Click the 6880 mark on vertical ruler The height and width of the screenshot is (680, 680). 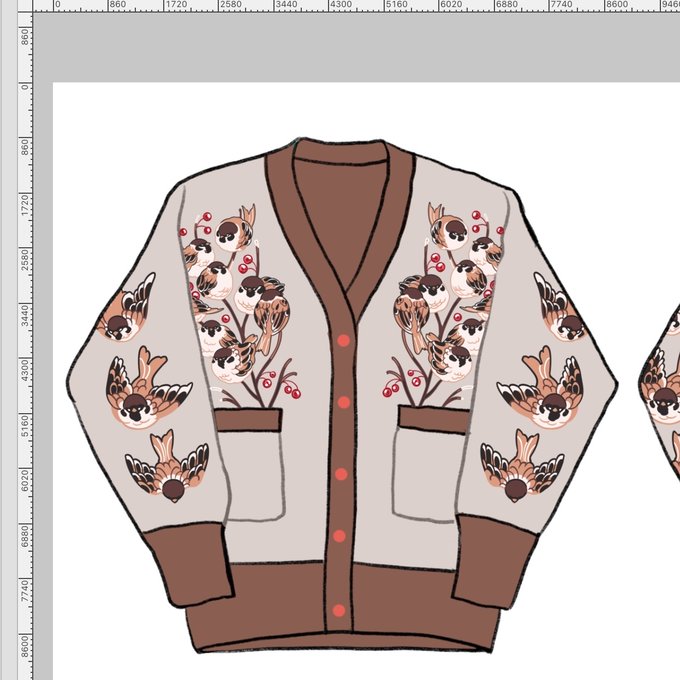[x=25, y=536]
